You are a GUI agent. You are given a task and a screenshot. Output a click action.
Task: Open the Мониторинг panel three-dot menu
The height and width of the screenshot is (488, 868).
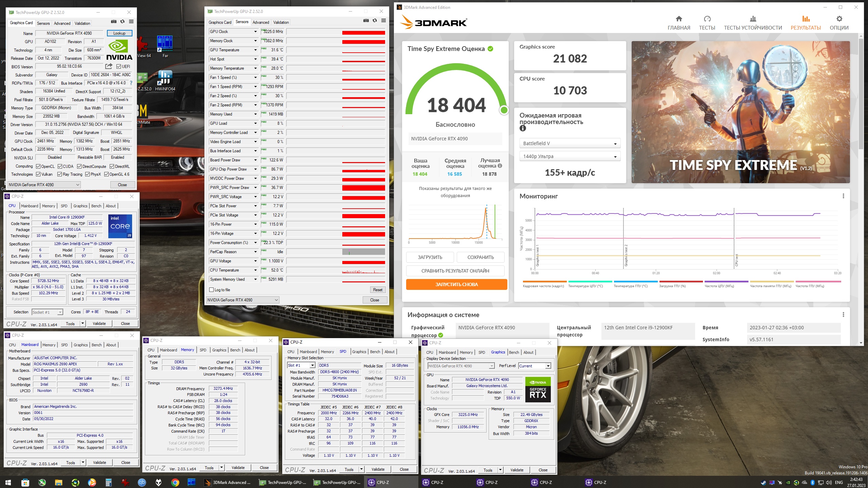pyautogui.click(x=843, y=196)
